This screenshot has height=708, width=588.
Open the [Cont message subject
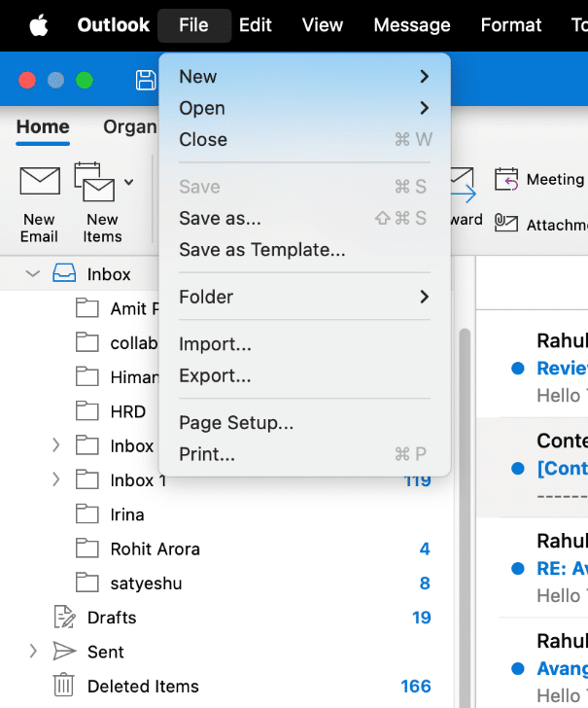(563, 468)
